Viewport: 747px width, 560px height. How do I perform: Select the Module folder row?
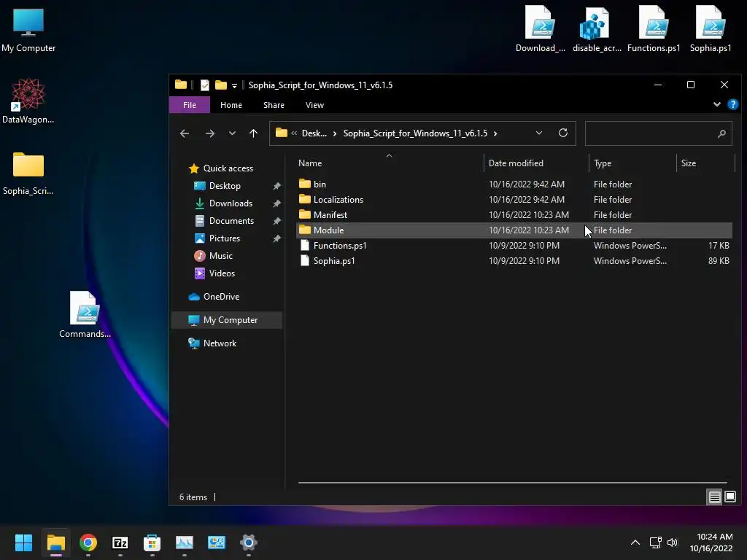coord(514,230)
